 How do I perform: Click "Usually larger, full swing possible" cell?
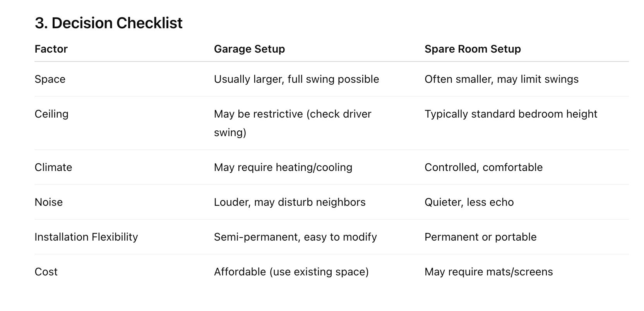pos(296,79)
